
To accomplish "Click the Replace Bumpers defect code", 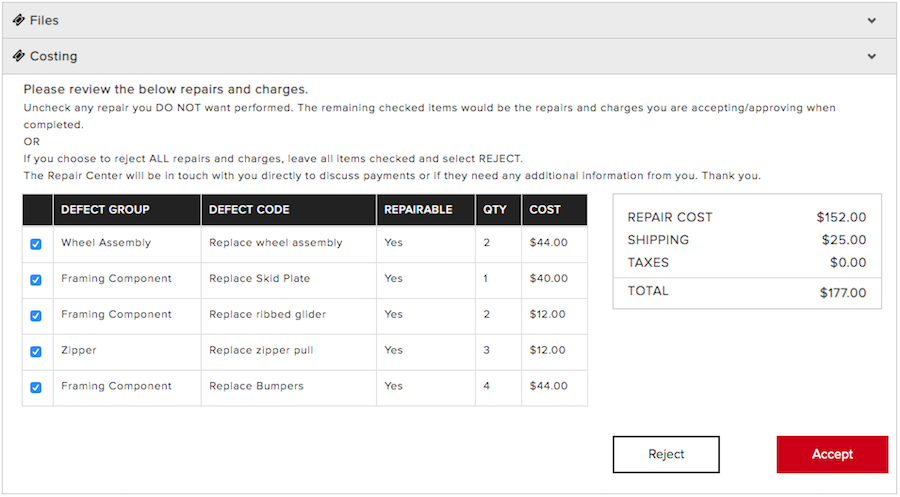I will [256, 386].
